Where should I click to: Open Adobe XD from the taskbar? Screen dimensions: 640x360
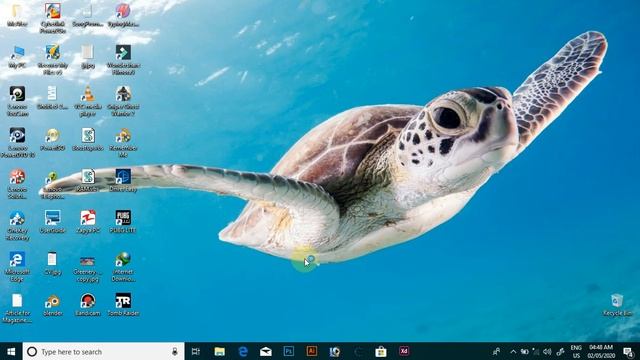[404, 351]
